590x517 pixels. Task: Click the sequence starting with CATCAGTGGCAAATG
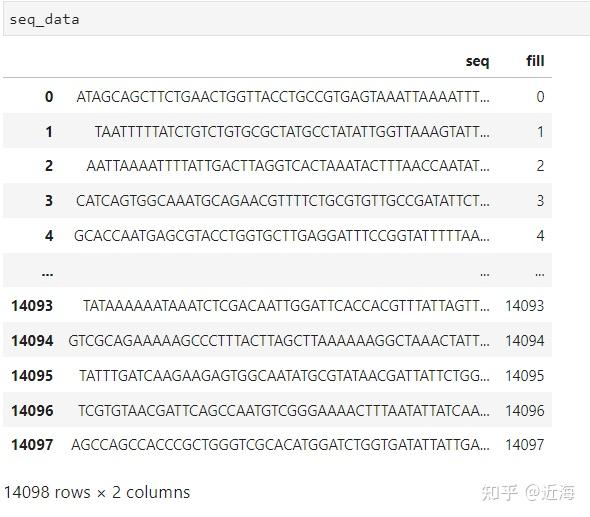pos(283,201)
